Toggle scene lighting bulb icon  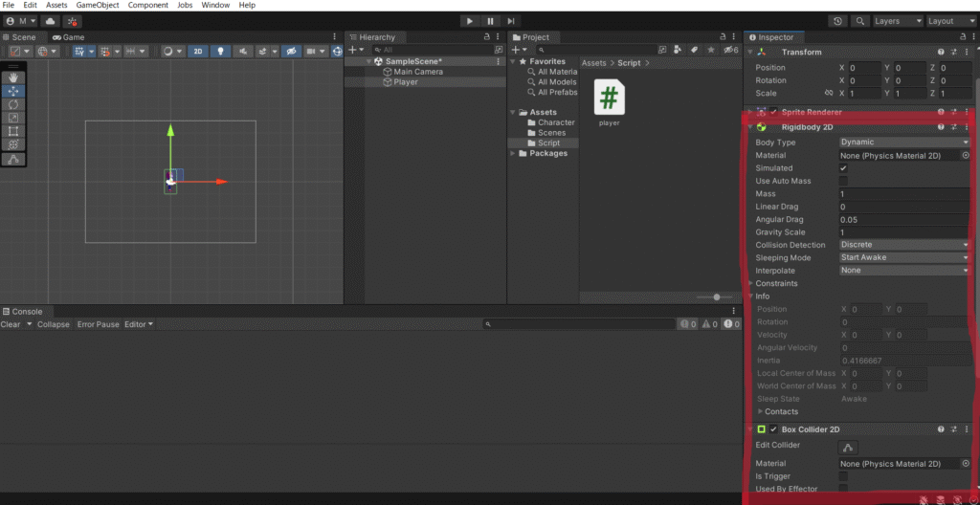click(221, 52)
